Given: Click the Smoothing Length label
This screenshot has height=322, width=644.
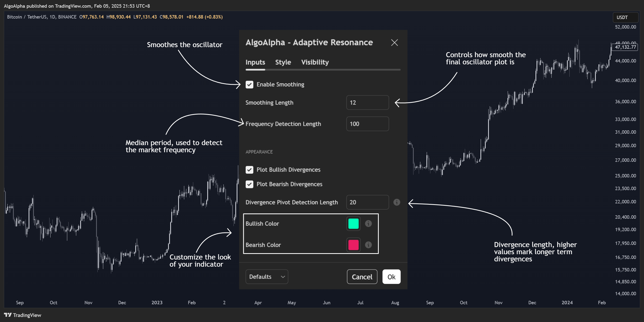Looking at the screenshot, I should 269,103.
